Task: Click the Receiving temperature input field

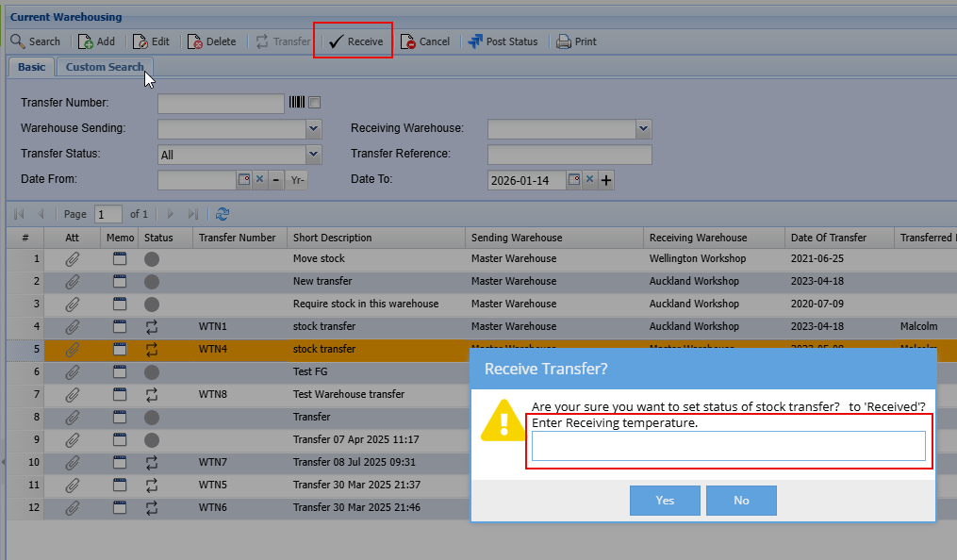Action: (728, 446)
